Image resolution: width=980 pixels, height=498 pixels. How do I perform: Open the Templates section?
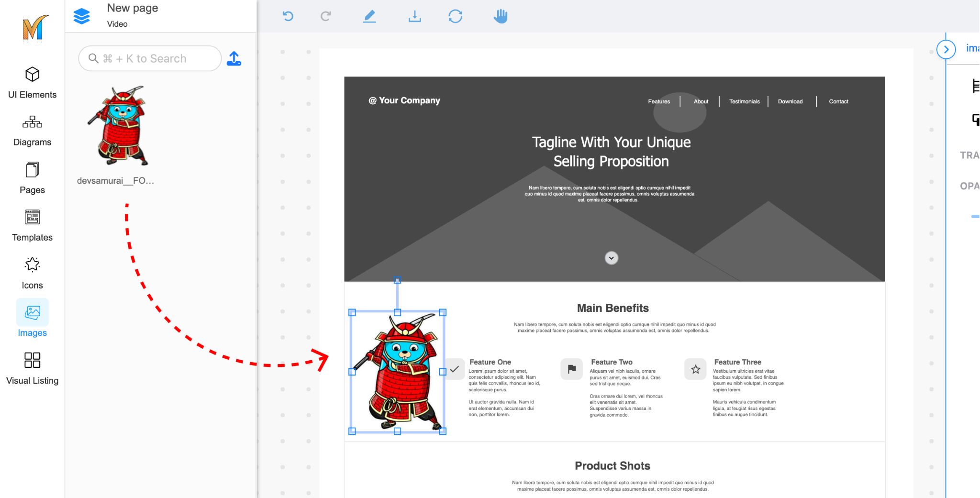(x=32, y=225)
